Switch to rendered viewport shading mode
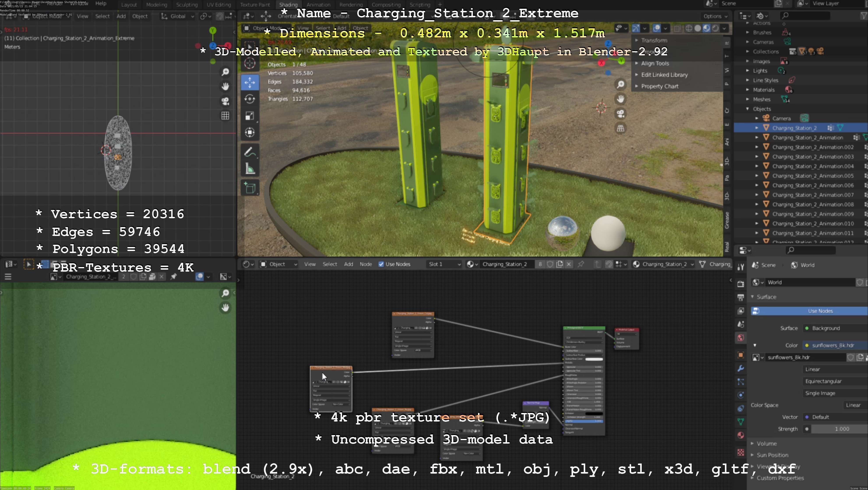 (715, 28)
